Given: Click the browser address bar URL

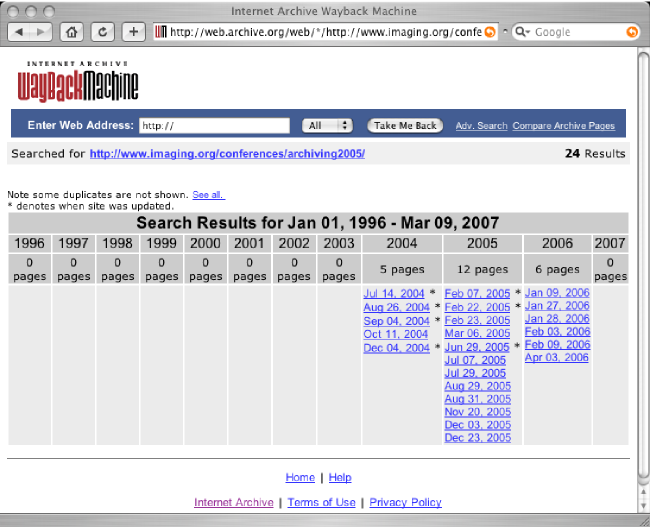Looking at the screenshot, I should (326, 32).
